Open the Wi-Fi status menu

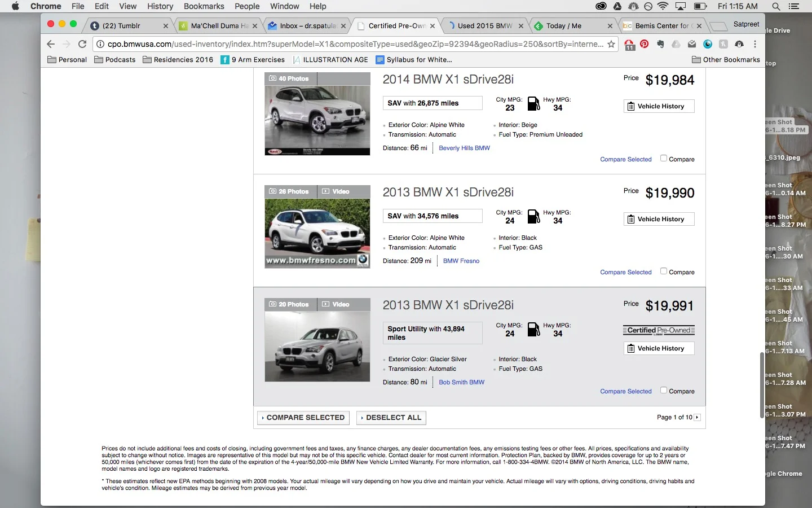(663, 6)
